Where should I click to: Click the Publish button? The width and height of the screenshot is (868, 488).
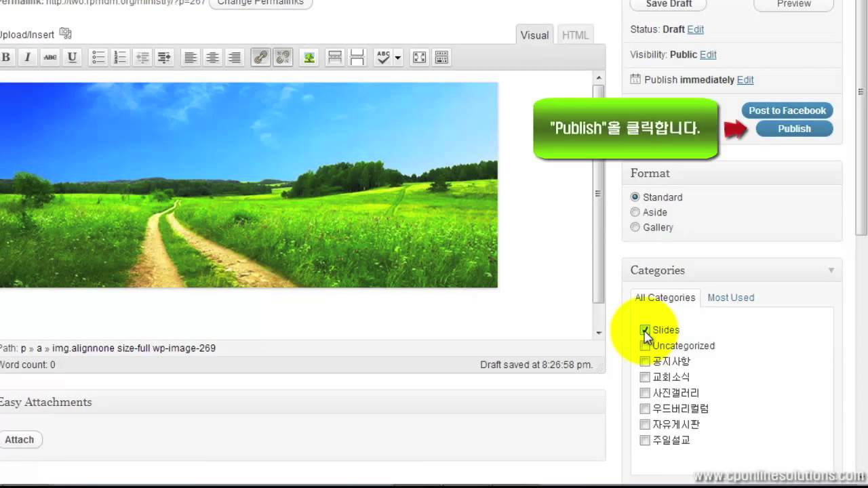pos(794,129)
